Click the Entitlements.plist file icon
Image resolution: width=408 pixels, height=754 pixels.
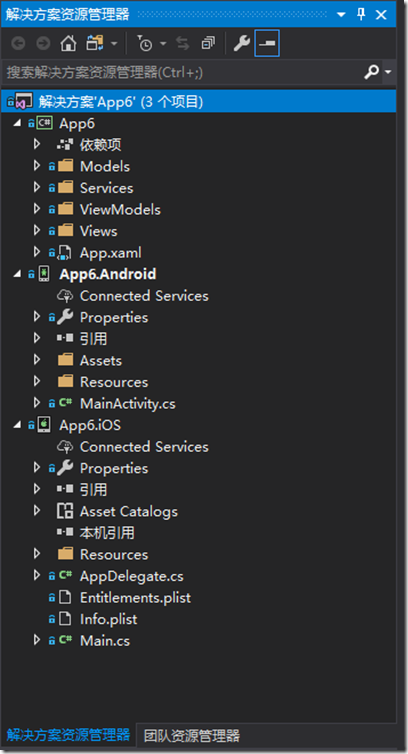point(65,598)
